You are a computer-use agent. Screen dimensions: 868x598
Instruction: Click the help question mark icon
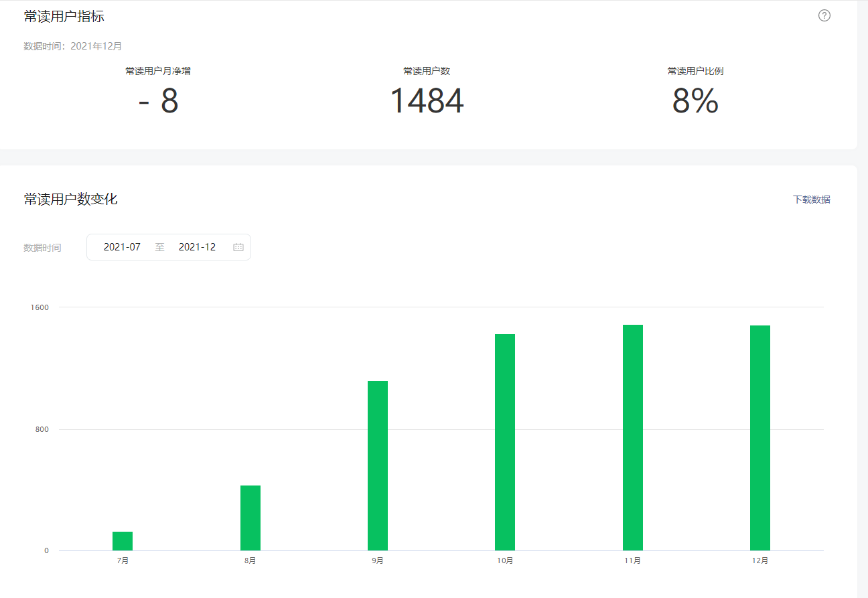[824, 15]
